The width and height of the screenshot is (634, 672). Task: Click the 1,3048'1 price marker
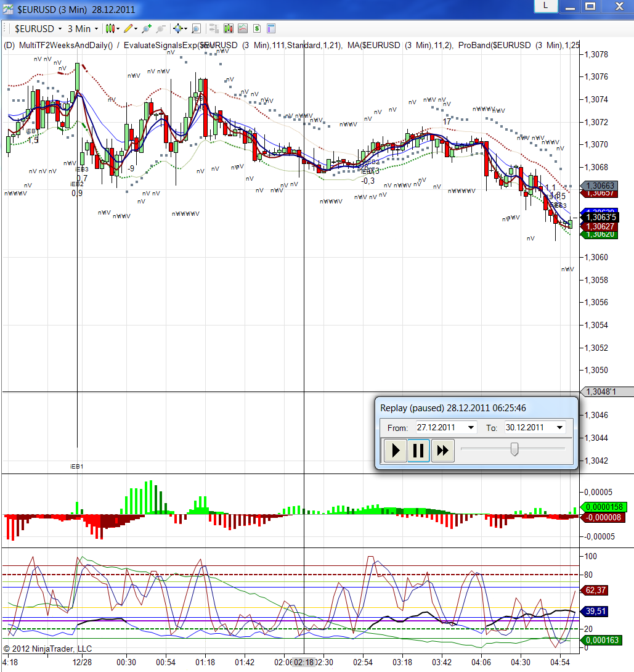pos(607,391)
